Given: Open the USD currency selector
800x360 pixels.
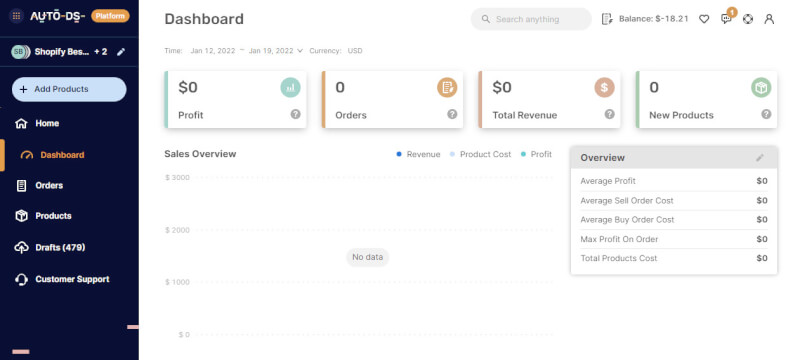Looking at the screenshot, I should pyautogui.click(x=355, y=51).
